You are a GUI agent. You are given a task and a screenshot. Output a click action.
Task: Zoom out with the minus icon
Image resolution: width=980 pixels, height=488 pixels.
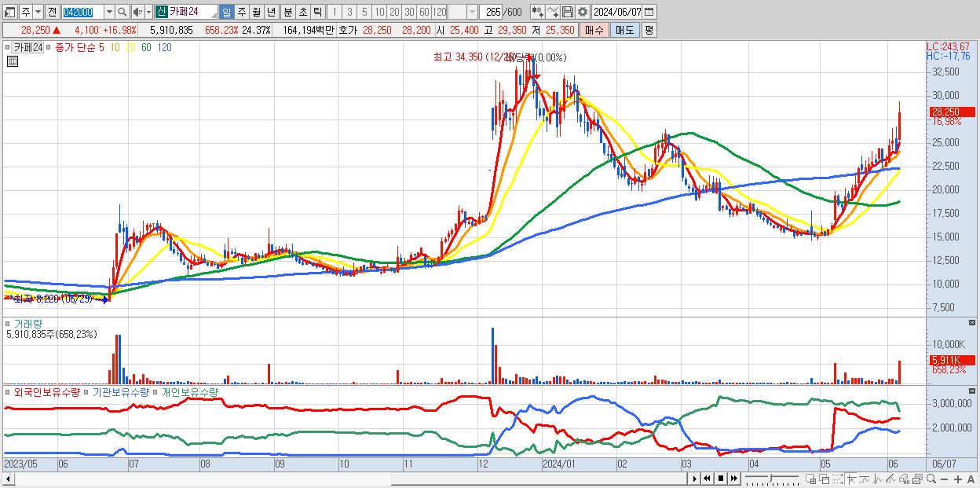[944, 479]
